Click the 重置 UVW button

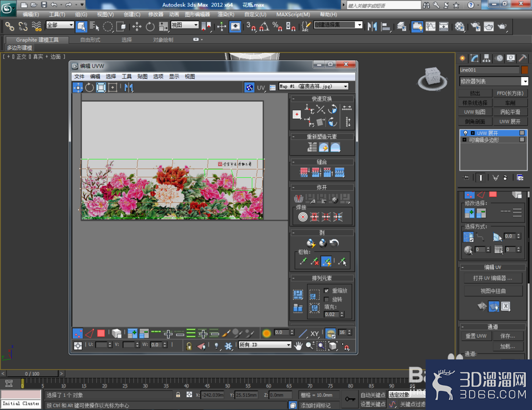coord(476,336)
